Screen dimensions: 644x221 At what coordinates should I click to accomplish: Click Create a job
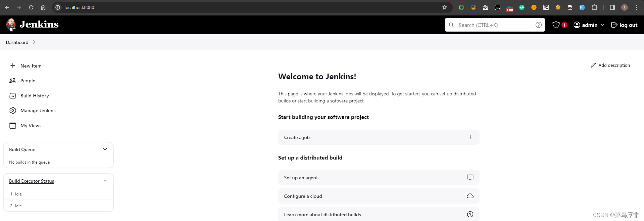click(x=379, y=137)
